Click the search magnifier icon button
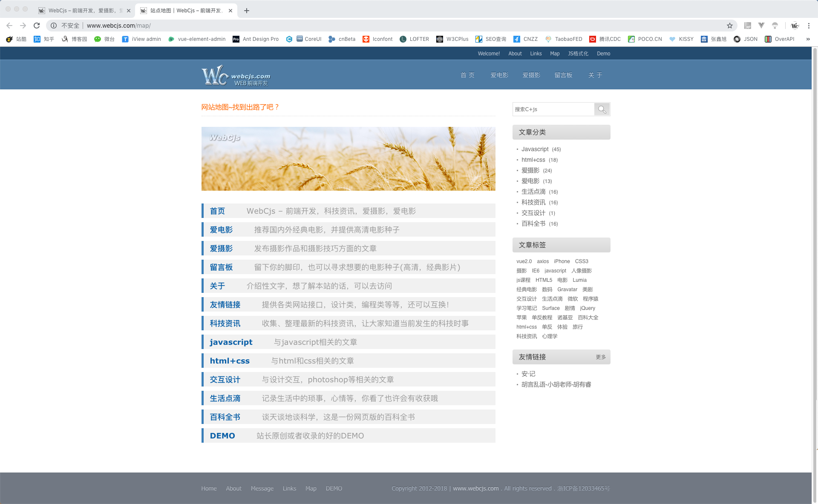The width and height of the screenshot is (818, 504). pos(602,109)
